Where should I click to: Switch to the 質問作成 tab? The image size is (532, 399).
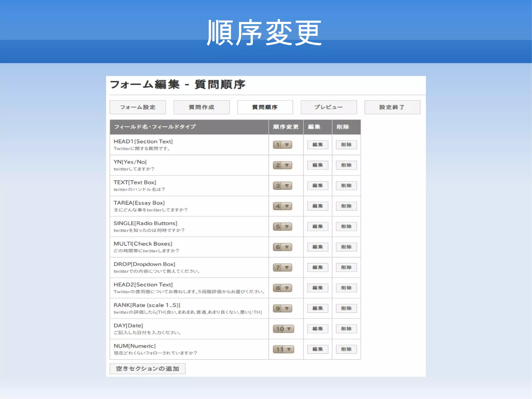(x=202, y=107)
